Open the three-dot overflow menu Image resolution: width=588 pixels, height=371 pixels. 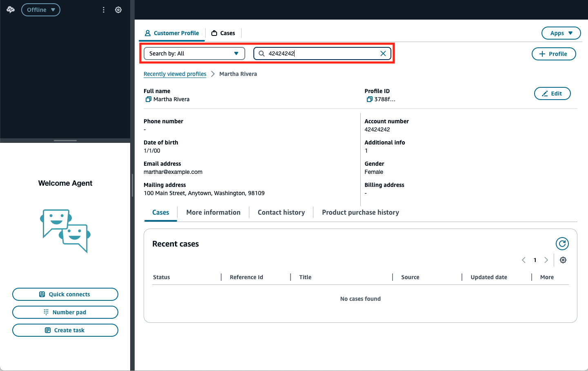point(104,9)
